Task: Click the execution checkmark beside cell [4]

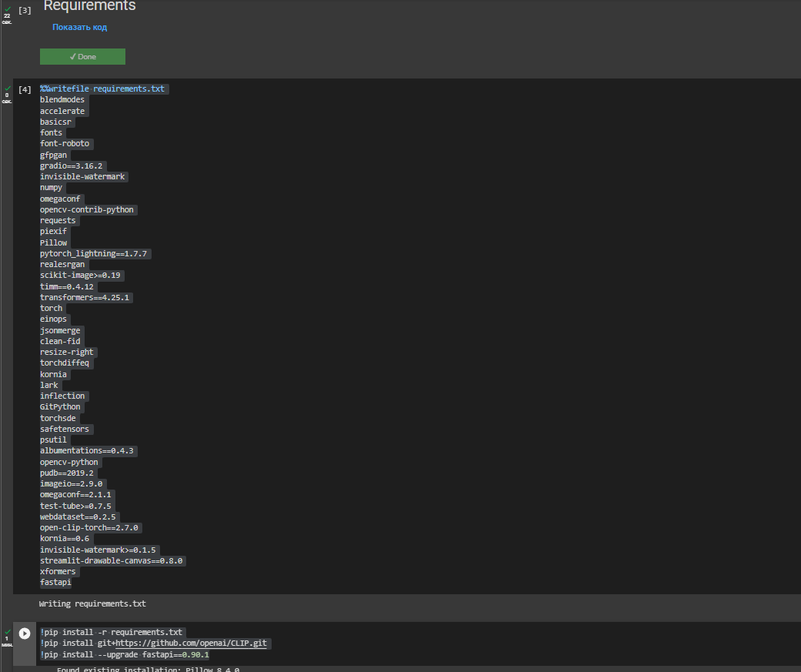Action: pos(6,88)
